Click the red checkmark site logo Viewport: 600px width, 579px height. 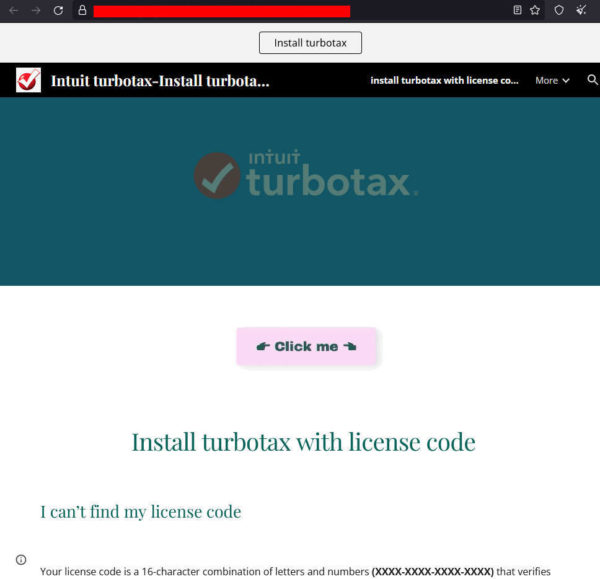pyautogui.click(x=28, y=80)
